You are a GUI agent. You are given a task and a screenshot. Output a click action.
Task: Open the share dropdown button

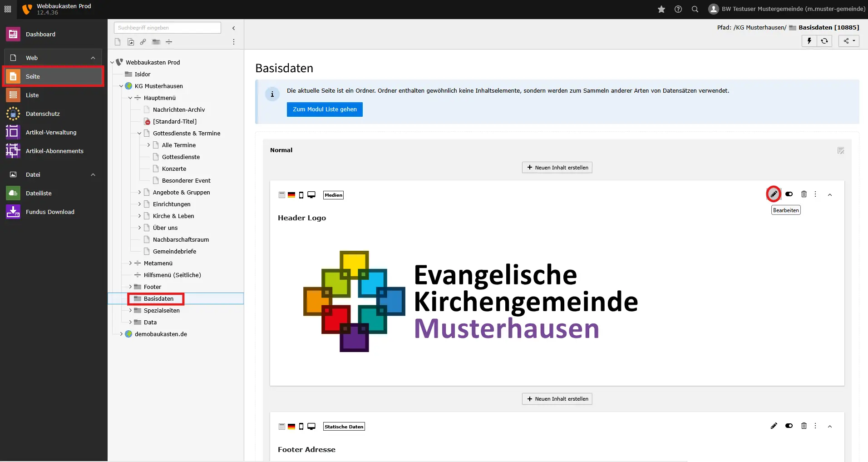click(848, 41)
